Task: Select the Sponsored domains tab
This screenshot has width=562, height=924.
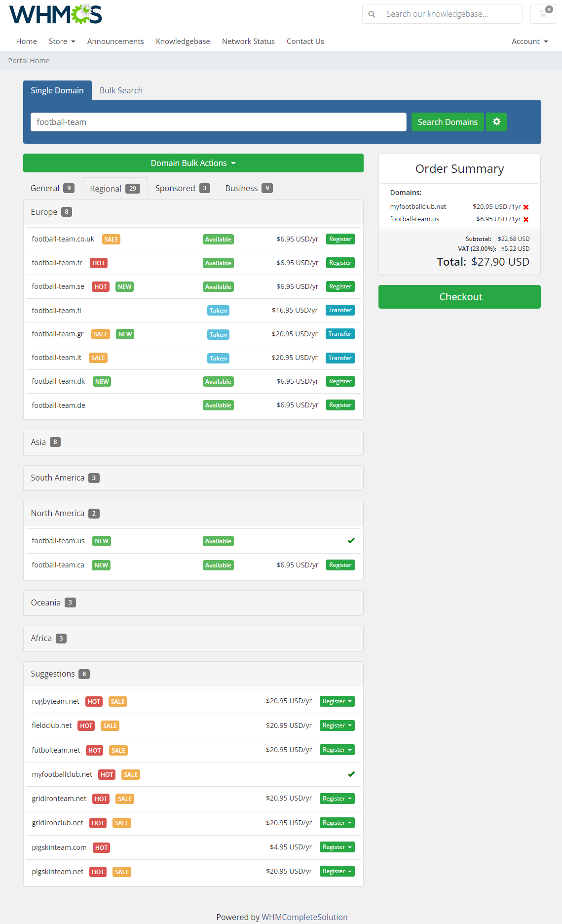Action: click(x=182, y=189)
